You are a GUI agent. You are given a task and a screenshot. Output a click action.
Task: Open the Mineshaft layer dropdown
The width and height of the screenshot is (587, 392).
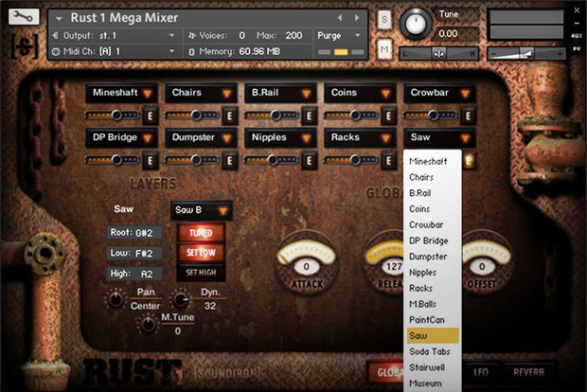pos(122,93)
